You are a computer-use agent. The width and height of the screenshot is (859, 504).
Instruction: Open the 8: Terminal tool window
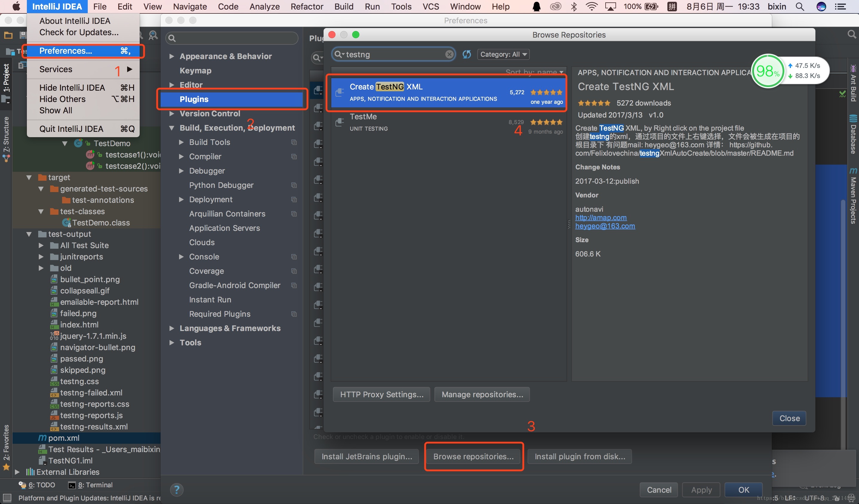tap(90, 485)
